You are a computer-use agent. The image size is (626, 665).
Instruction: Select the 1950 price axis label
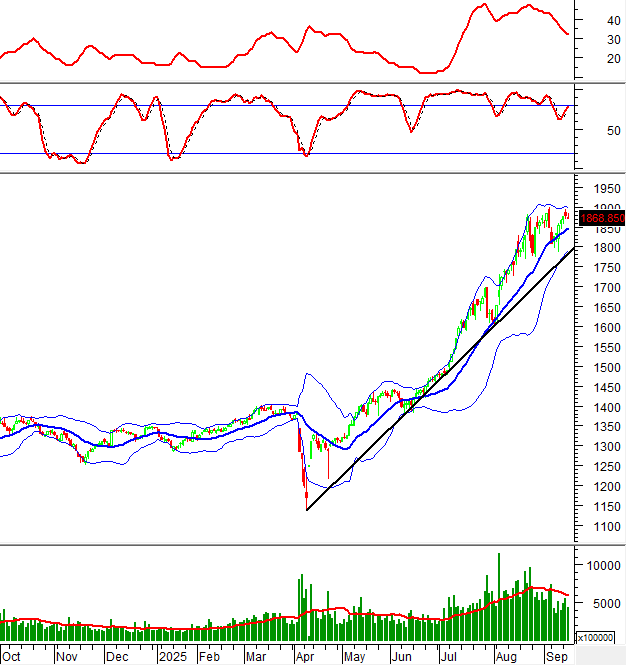coord(602,188)
